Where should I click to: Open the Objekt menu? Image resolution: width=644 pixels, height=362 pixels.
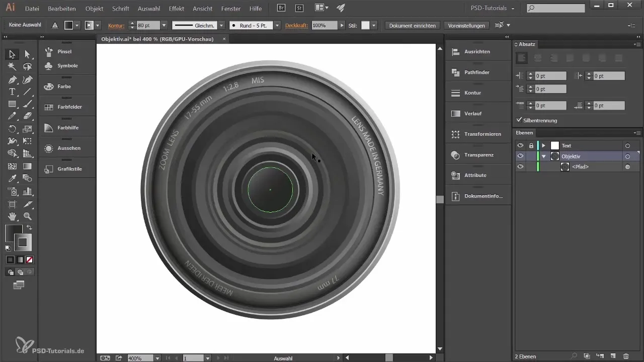(x=94, y=9)
